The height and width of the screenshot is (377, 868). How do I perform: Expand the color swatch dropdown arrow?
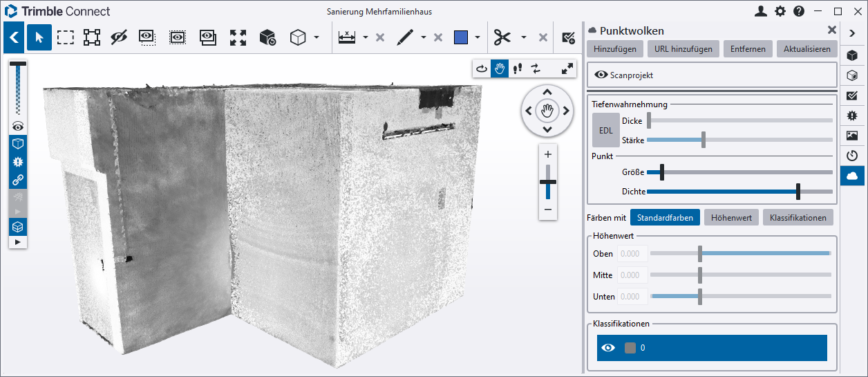click(x=477, y=37)
